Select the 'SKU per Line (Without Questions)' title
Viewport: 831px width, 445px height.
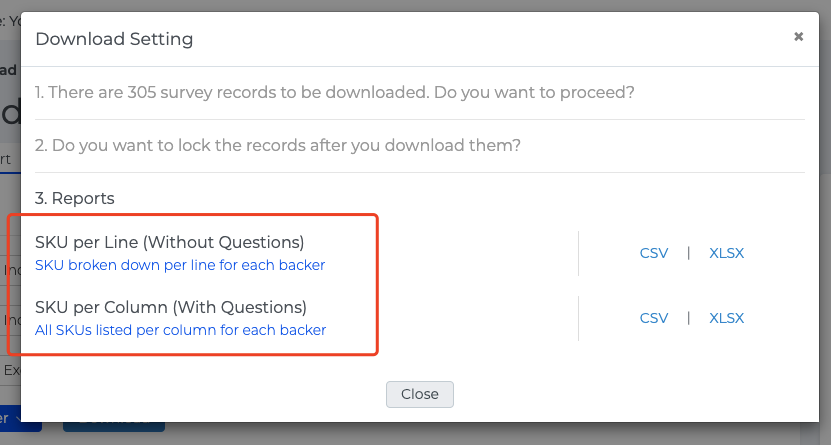click(x=170, y=242)
